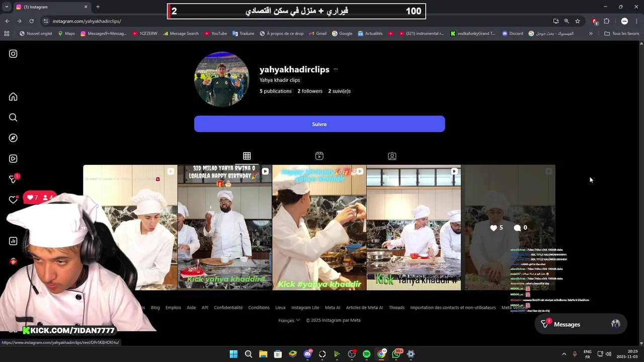This screenshot has width=644, height=362.
Task: Open the reel titled '3ID MILAD YAHYA RWINA'
Action: (x=224, y=227)
